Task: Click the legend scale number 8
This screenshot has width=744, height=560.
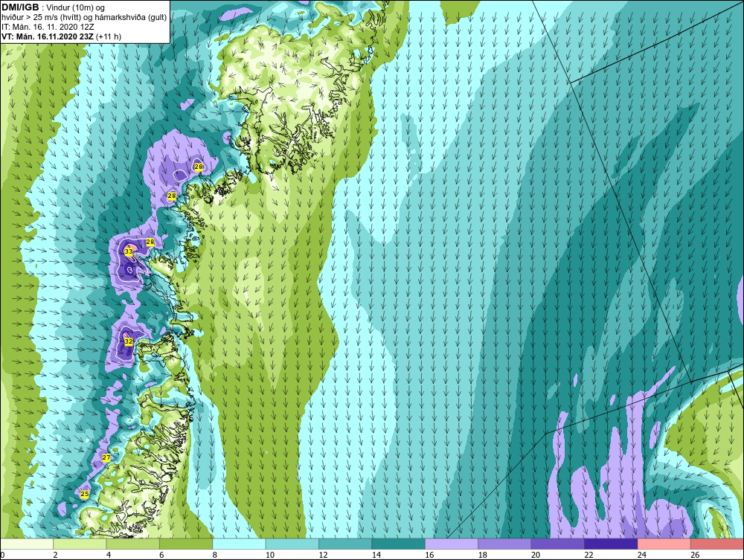Action: pos(215,555)
